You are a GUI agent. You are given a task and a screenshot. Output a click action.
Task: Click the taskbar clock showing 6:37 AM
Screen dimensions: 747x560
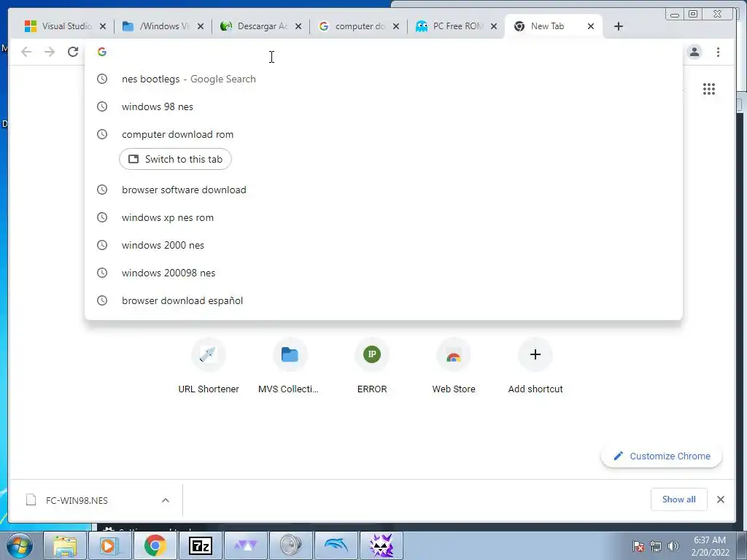[711, 546]
